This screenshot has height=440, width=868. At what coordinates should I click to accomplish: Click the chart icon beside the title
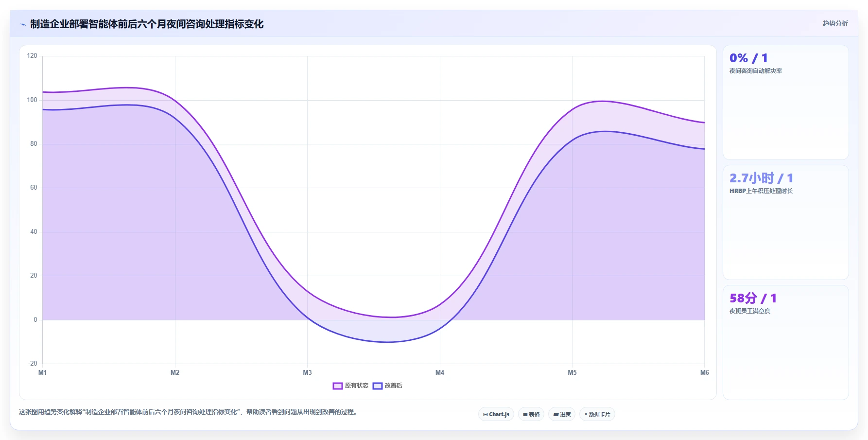(23, 24)
